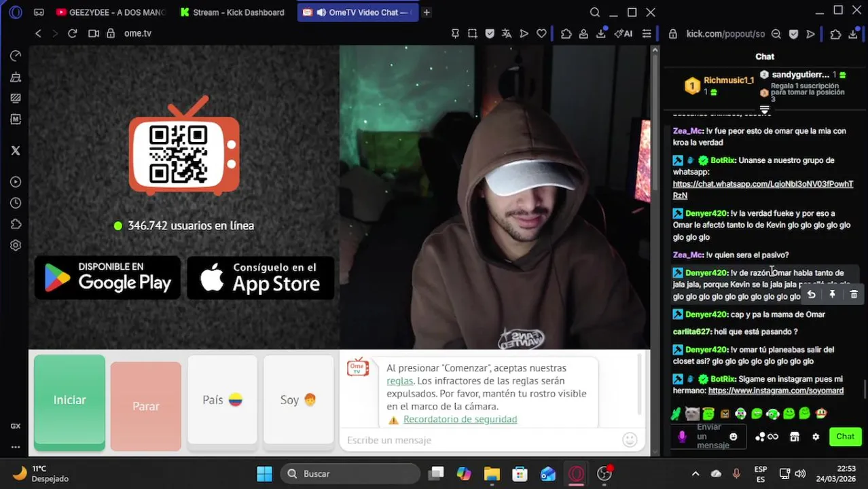Viewport: 868px width, 489px height.
Task: Open the Kick chat shop icon
Action: [795, 437]
